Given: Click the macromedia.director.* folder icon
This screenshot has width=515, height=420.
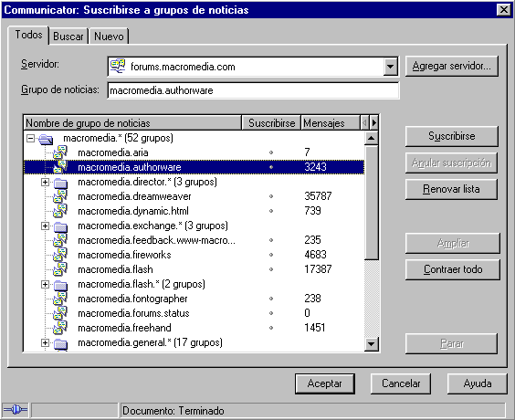Looking at the screenshot, I should tap(60, 183).
